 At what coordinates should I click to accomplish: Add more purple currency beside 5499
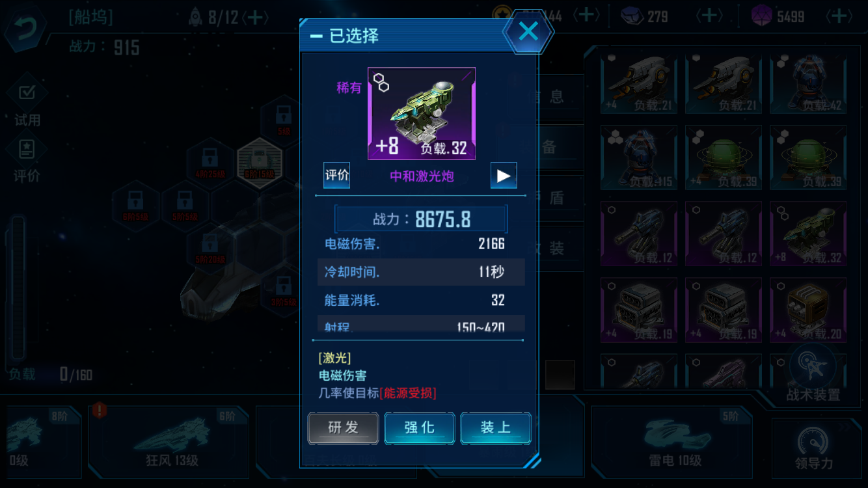point(838,16)
